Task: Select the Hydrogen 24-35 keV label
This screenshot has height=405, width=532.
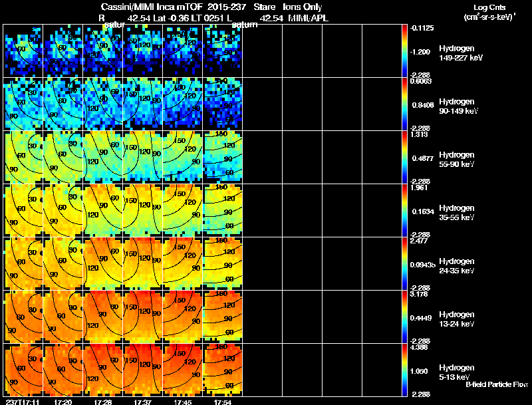Action: (x=456, y=266)
